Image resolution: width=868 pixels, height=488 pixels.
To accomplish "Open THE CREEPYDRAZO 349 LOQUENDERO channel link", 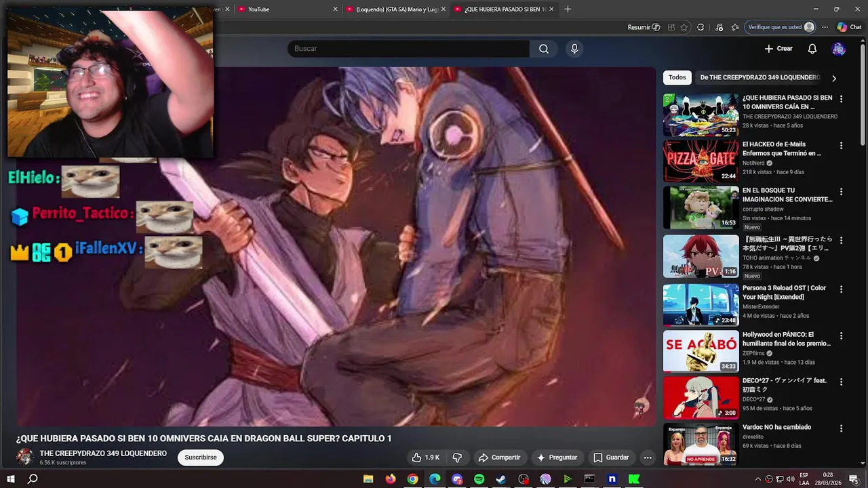I will click(x=103, y=453).
